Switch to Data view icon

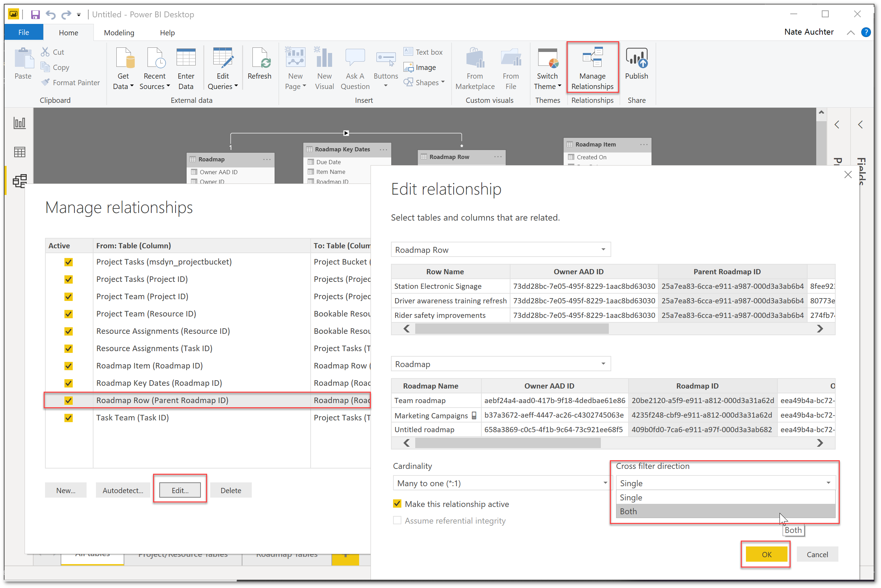[19, 152]
